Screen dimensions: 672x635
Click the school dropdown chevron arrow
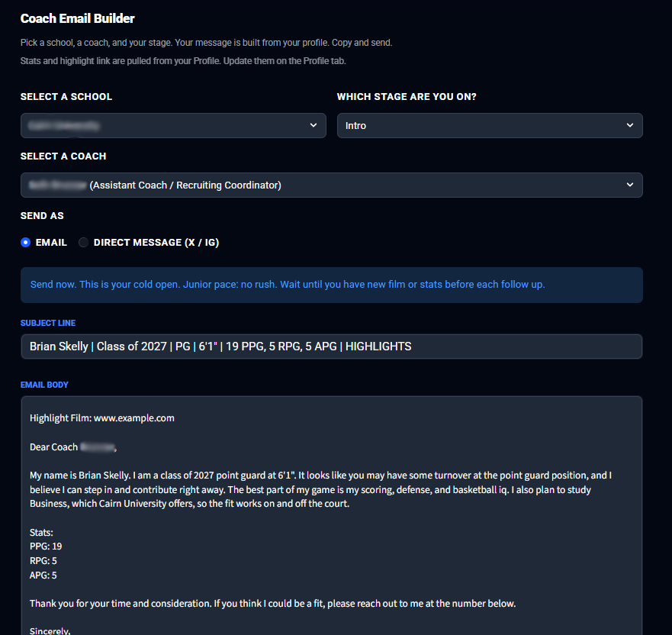click(x=313, y=125)
